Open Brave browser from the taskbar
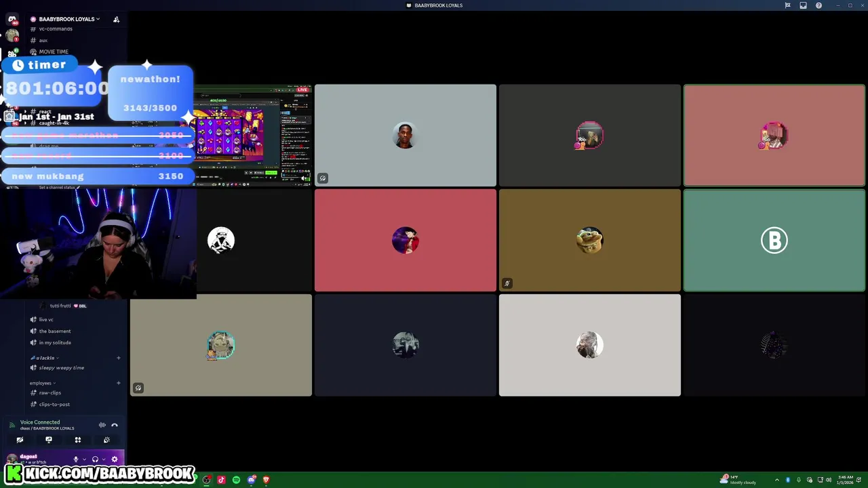 [266, 480]
